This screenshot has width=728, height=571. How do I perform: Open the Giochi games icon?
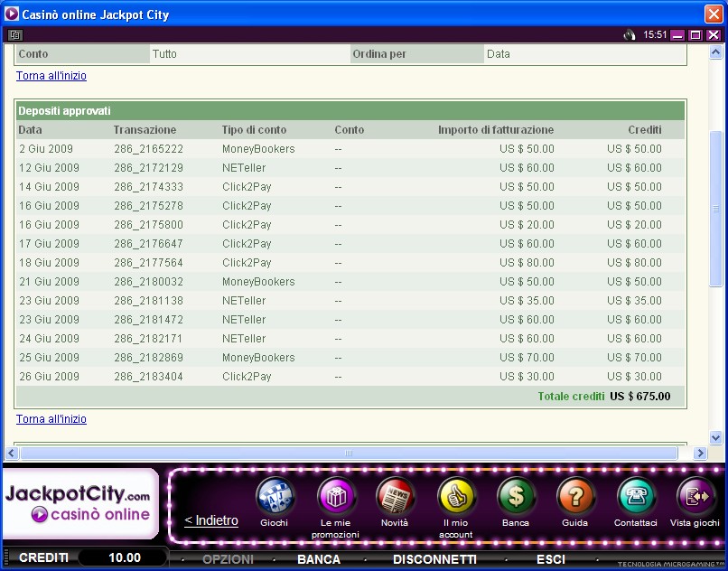tap(275, 497)
